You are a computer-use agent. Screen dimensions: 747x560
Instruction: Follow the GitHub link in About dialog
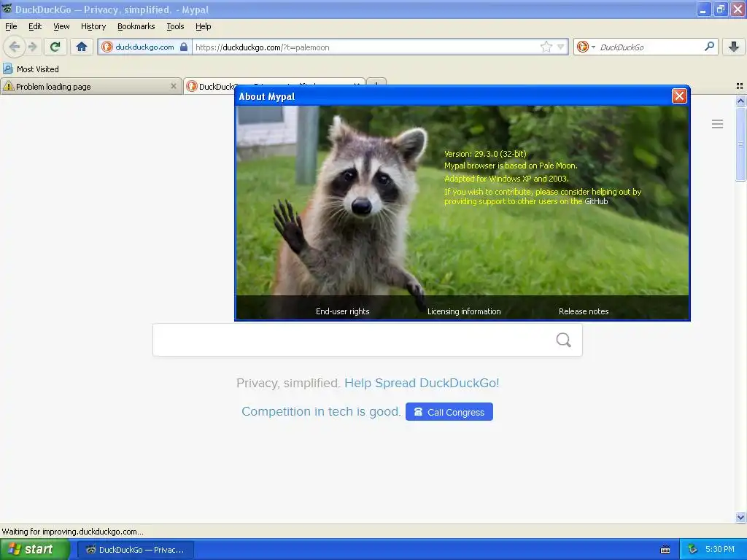[596, 201]
